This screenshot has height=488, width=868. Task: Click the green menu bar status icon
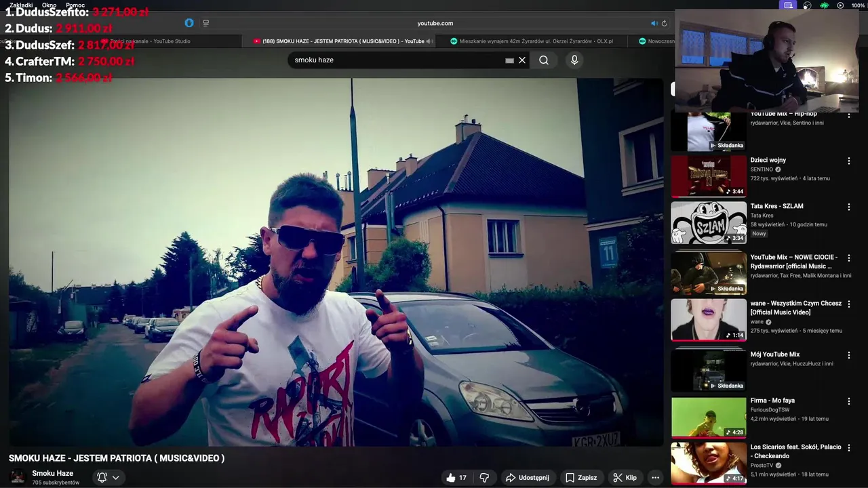(x=824, y=5)
